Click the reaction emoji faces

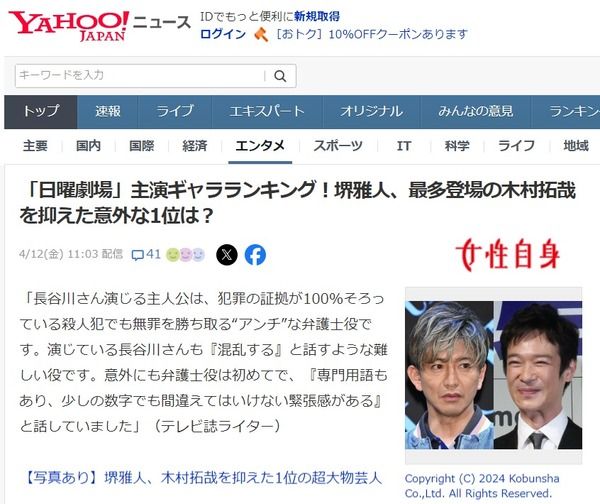(x=186, y=254)
